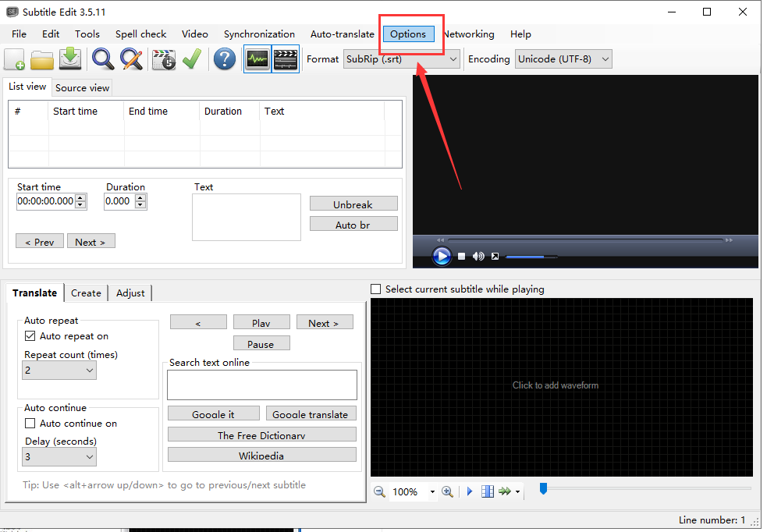Open Visual sync clapperboard icon
767x532 pixels.
(163, 59)
